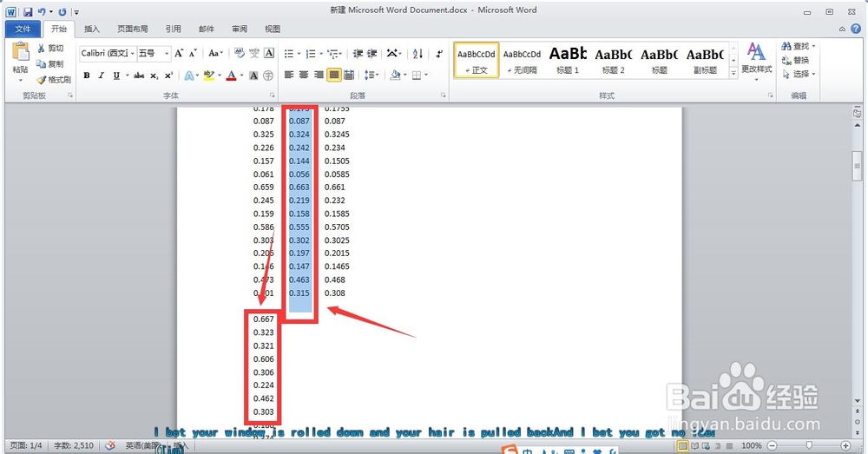Apply the 标题 2 heading style
This screenshot has height=454, width=868.
pyautogui.click(x=614, y=61)
